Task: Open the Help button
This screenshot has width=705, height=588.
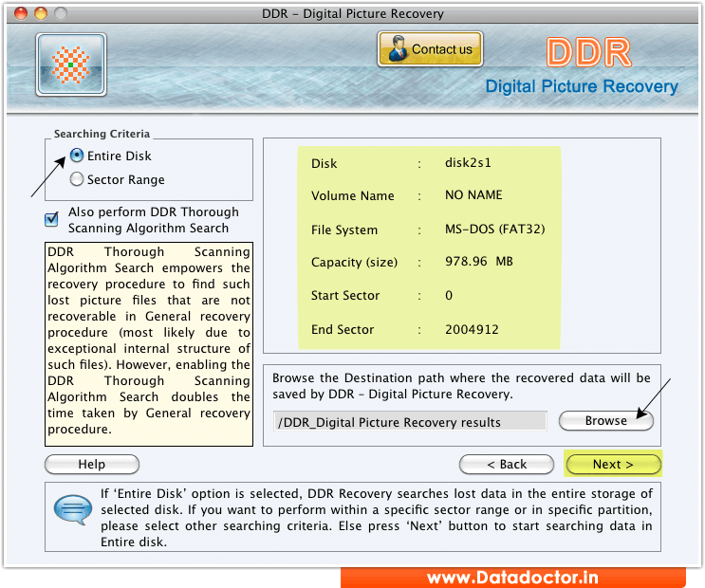Action: (x=92, y=464)
